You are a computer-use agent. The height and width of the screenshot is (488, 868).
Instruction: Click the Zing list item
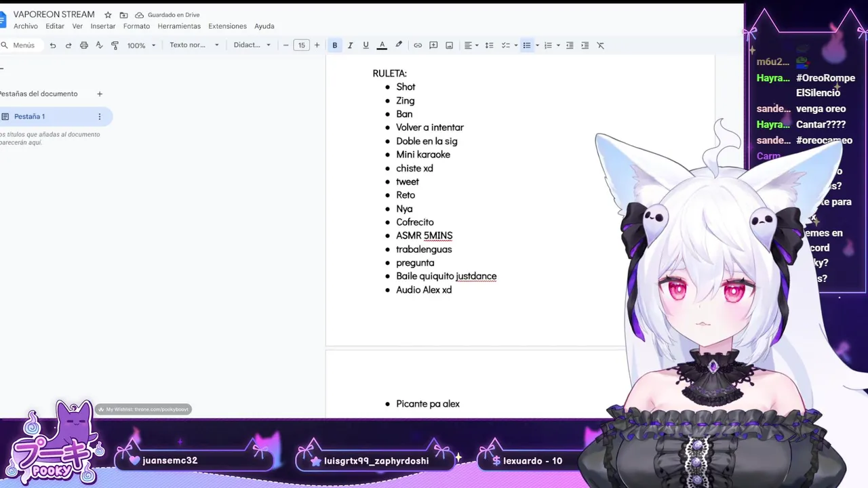click(406, 100)
